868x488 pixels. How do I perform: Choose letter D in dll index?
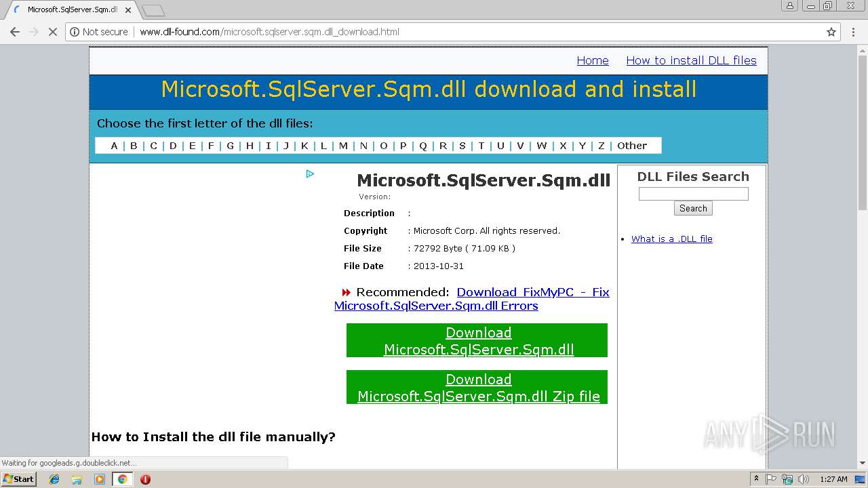tap(173, 146)
